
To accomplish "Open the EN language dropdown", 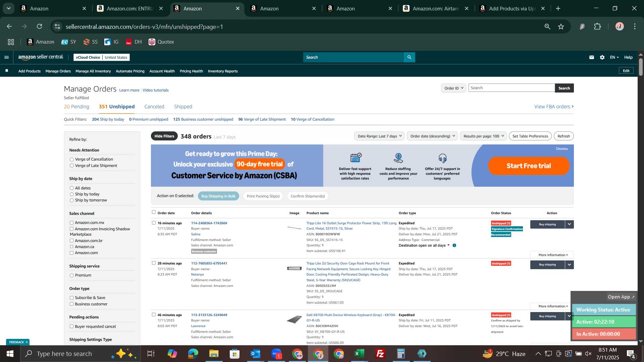I will pyautogui.click(x=614, y=57).
